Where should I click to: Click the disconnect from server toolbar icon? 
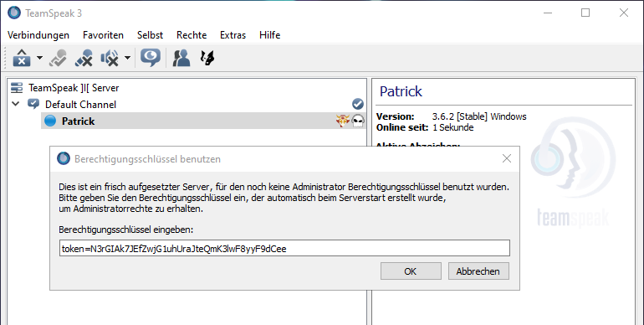click(22, 58)
